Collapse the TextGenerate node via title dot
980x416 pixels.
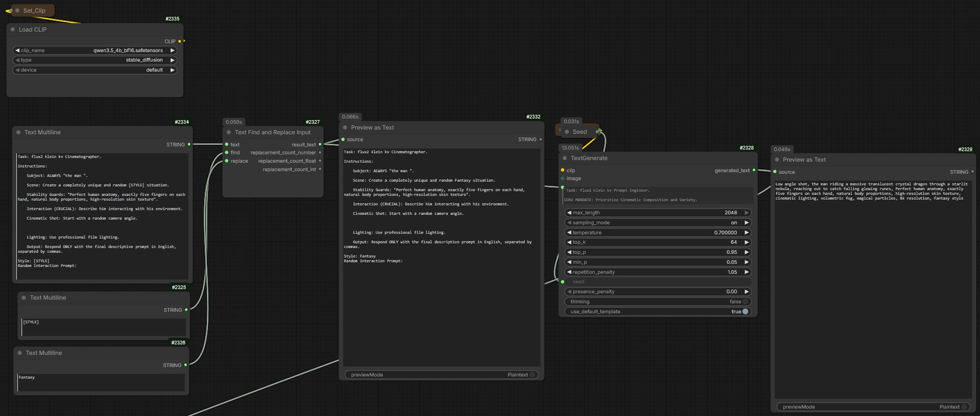pos(565,158)
